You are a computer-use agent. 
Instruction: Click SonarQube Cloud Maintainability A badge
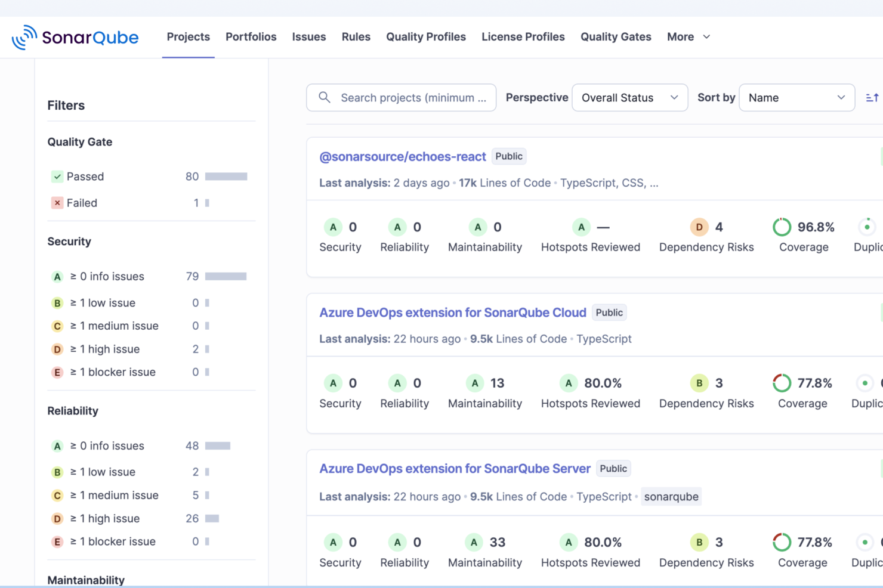[475, 383]
